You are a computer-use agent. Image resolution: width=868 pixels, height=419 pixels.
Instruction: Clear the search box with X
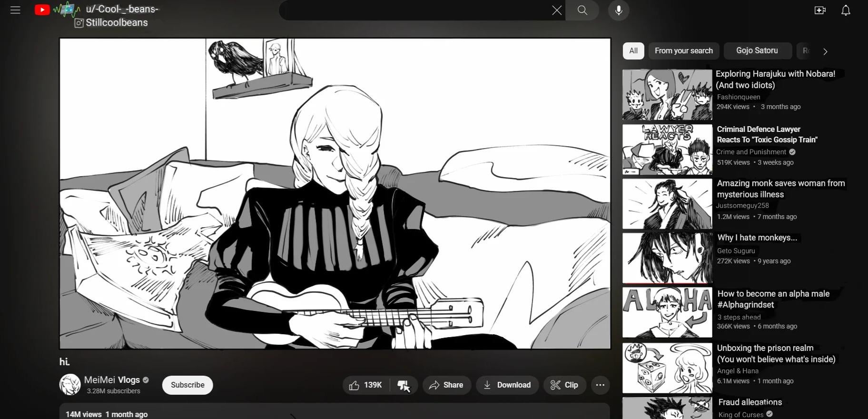pyautogui.click(x=557, y=10)
